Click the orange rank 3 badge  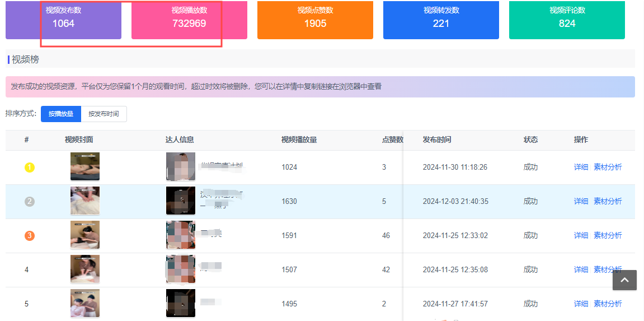pyautogui.click(x=30, y=236)
